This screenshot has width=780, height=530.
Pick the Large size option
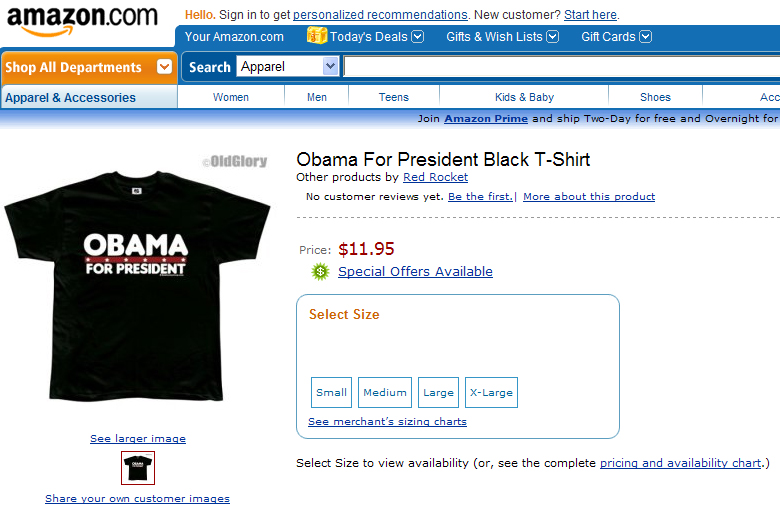click(438, 392)
